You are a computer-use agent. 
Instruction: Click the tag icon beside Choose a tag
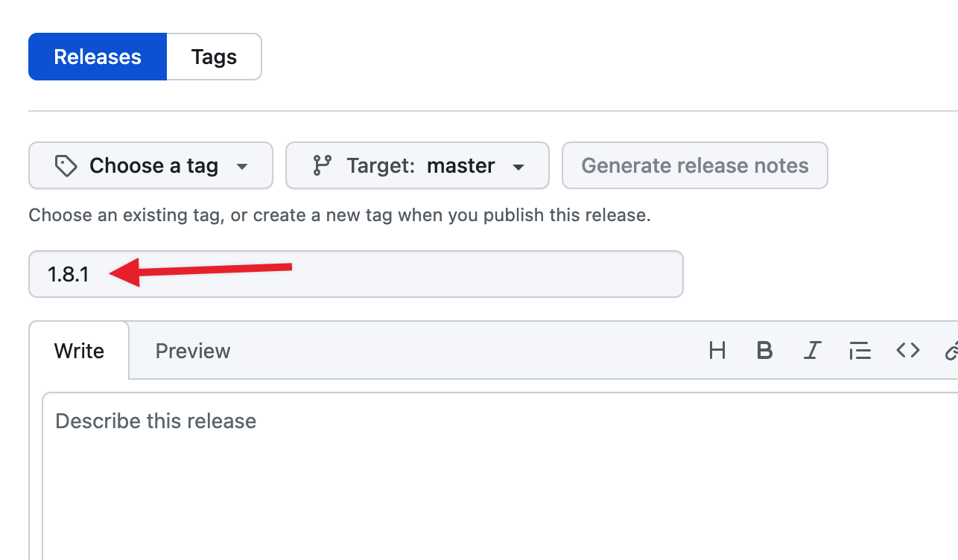(x=66, y=165)
